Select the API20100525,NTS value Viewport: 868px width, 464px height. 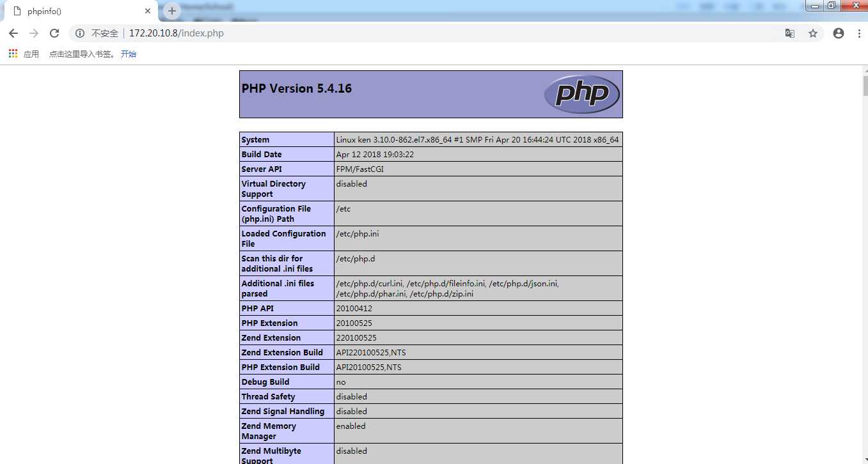pyautogui.click(x=368, y=367)
